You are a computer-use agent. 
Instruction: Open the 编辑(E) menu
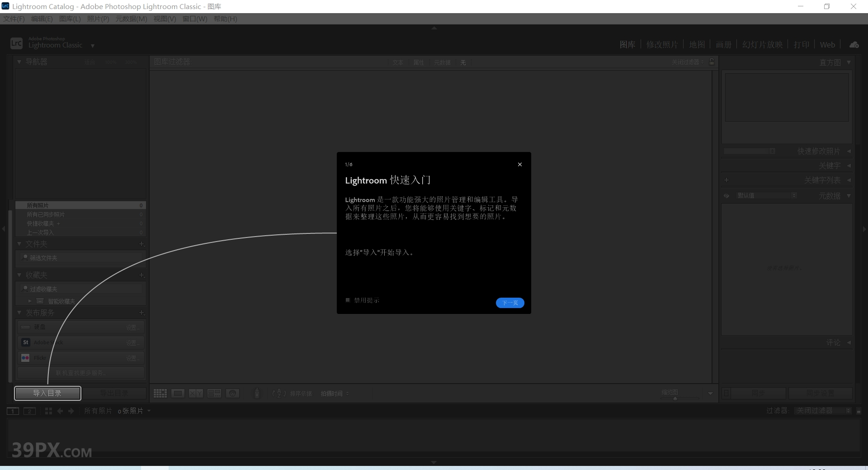42,19
